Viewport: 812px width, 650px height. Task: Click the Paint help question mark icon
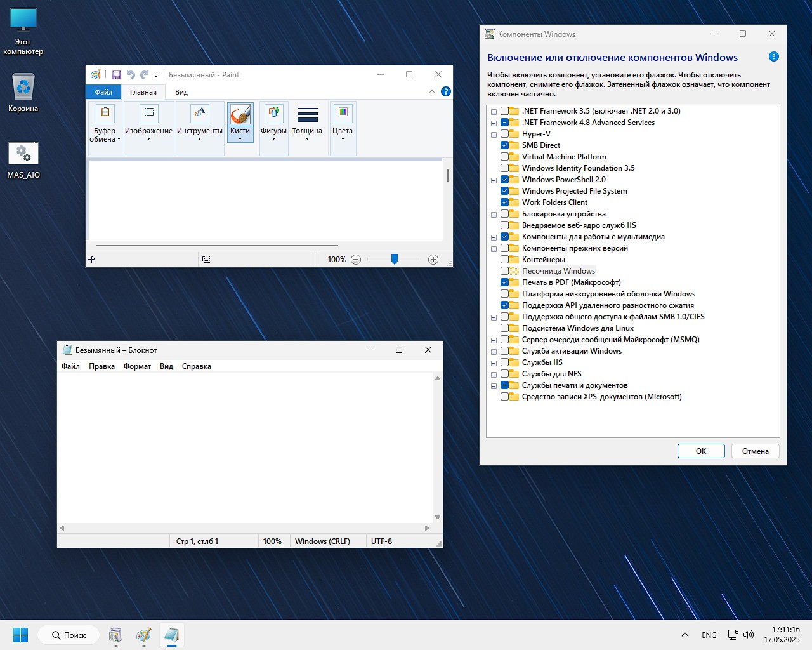coord(446,91)
